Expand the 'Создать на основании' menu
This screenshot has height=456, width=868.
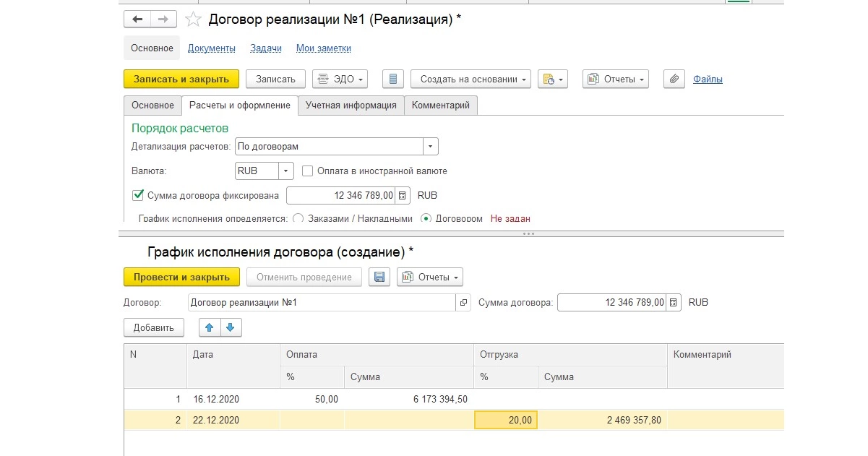click(x=470, y=79)
